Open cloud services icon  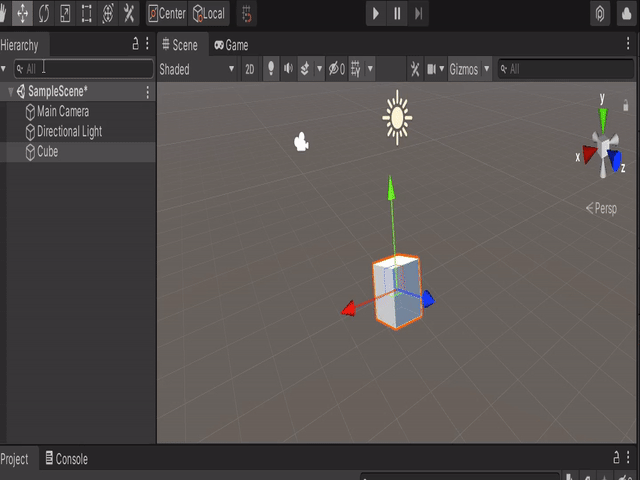pos(626,13)
